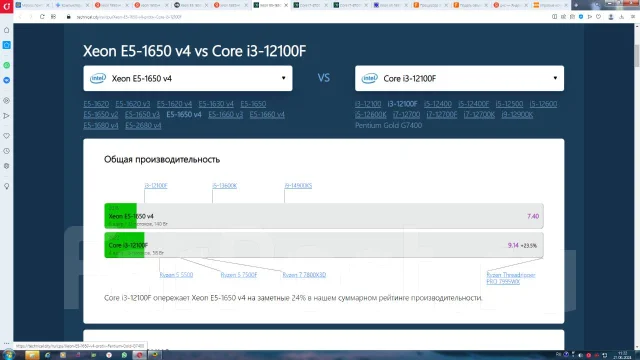Open the Pentium Gold G7400 link
640x360 pixels.
click(x=388, y=125)
